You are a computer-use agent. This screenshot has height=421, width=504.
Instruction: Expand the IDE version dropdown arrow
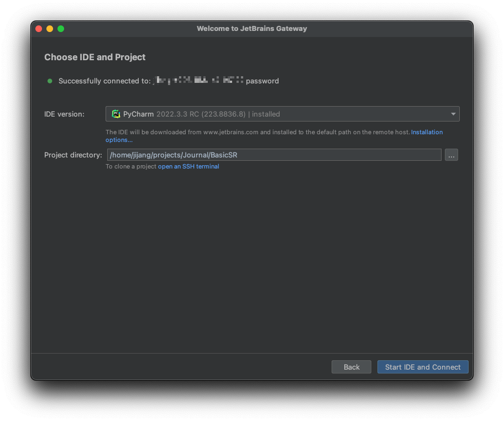click(x=453, y=114)
